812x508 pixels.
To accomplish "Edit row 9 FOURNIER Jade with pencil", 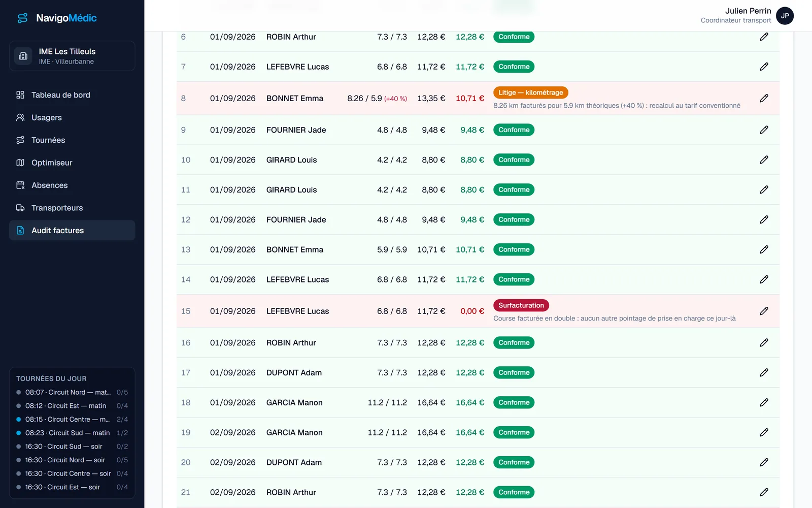I will tap(764, 130).
